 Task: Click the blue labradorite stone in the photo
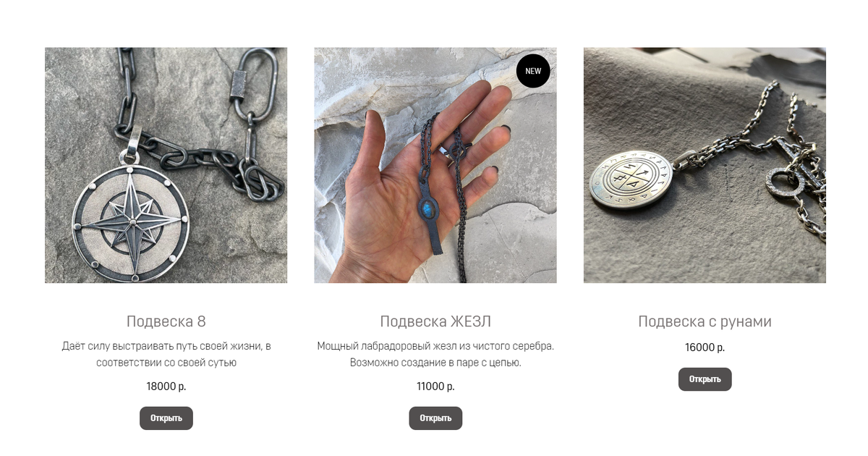click(x=428, y=210)
